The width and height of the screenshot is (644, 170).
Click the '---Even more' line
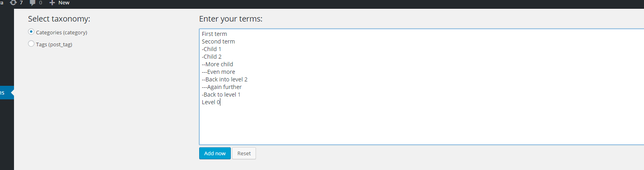click(x=218, y=72)
